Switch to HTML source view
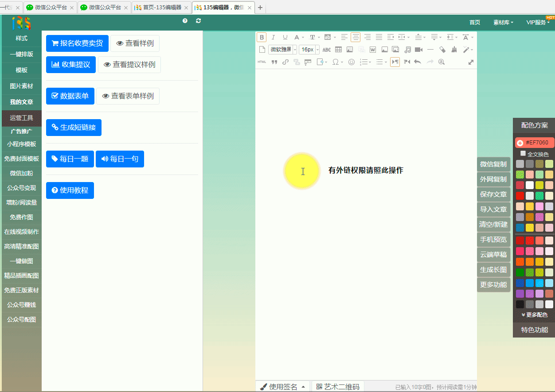555x392 pixels. [x=262, y=62]
